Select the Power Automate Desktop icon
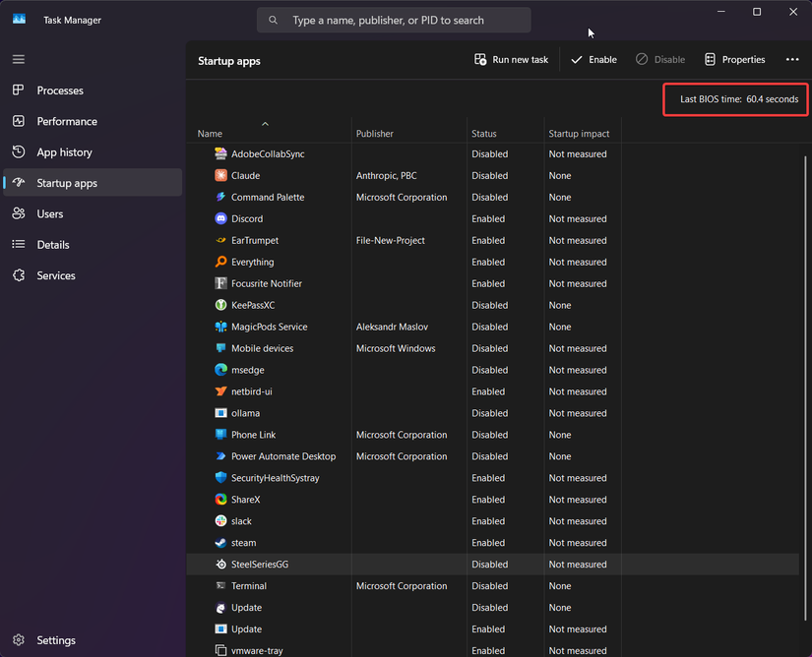The height and width of the screenshot is (657, 812). click(221, 456)
